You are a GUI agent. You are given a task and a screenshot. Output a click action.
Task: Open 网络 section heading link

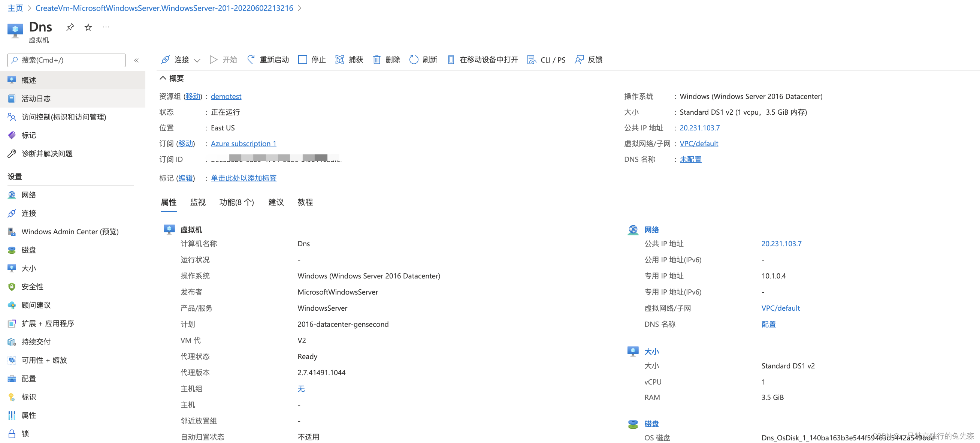[651, 229]
